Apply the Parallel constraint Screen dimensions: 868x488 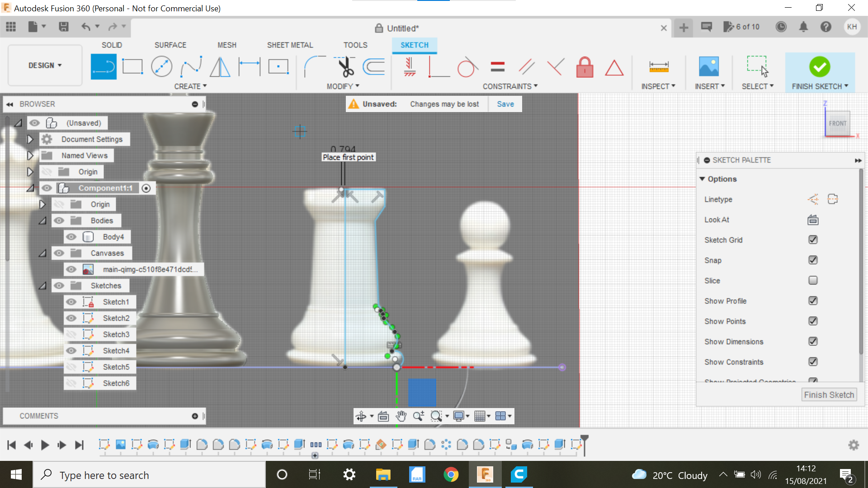[x=526, y=67]
